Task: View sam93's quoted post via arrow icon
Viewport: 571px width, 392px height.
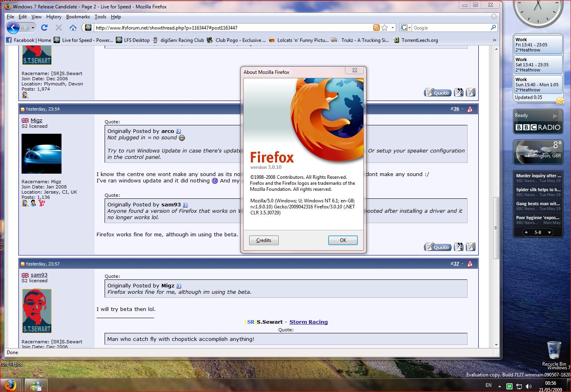Action: pyautogui.click(x=185, y=205)
